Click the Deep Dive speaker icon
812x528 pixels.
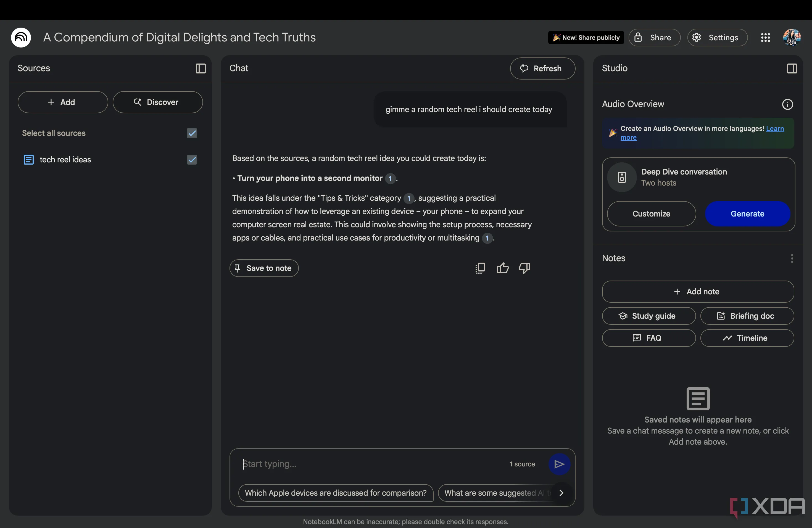(x=622, y=177)
